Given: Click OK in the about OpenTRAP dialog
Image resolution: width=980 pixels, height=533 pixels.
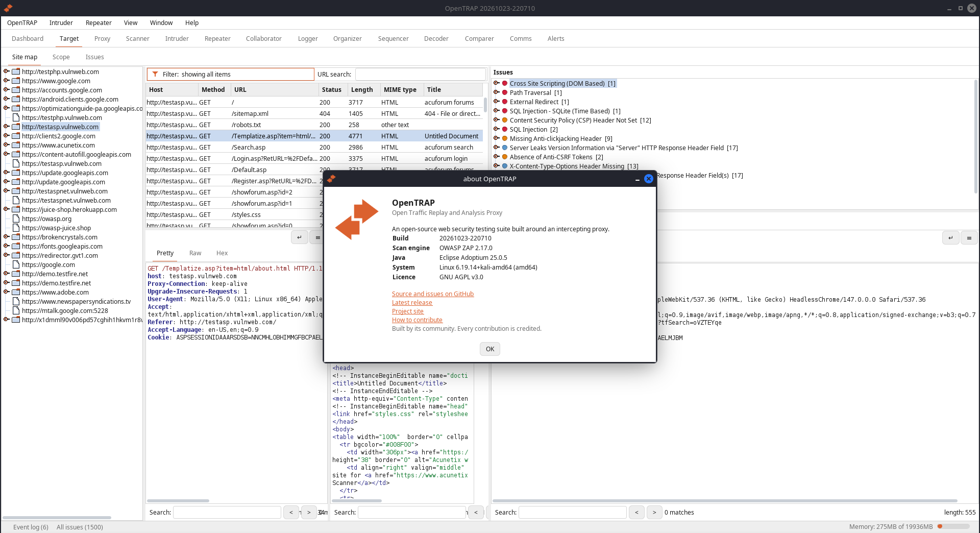Looking at the screenshot, I should [x=489, y=349].
